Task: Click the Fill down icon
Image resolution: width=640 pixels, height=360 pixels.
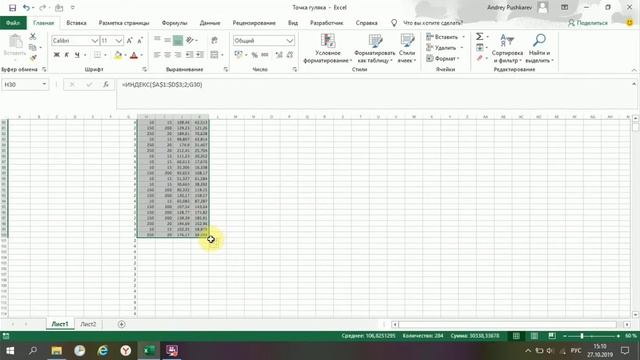Action: click(x=480, y=47)
